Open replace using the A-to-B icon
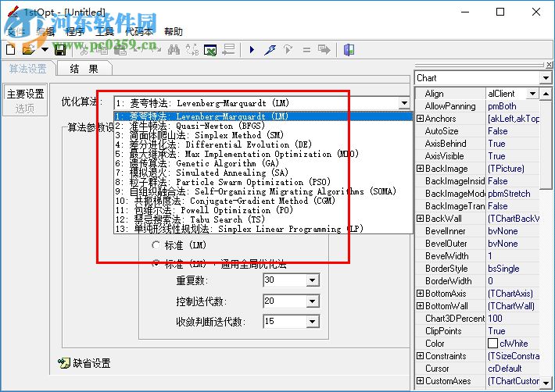The width and height of the screenshot is (555, 392). tap(192, 50)
